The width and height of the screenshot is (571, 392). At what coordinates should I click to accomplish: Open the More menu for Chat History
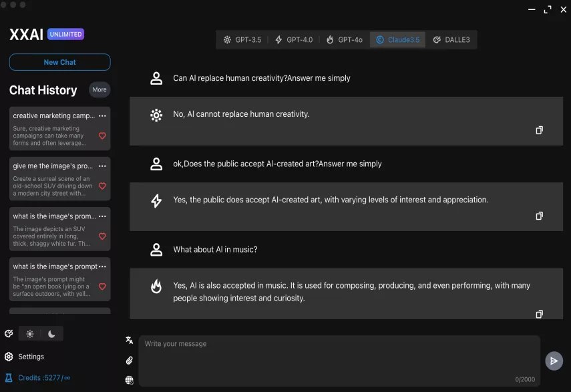[100, 89]
